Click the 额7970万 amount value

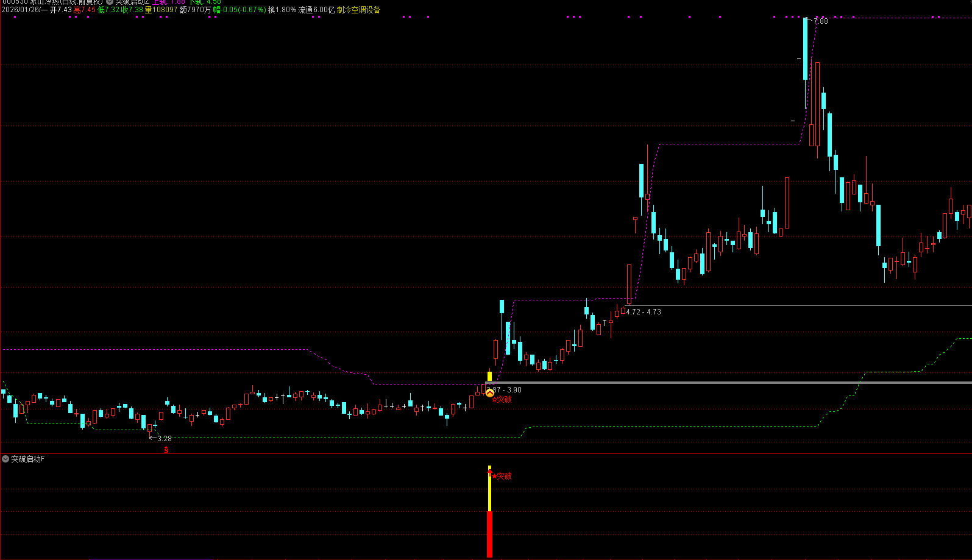(195, 10)
